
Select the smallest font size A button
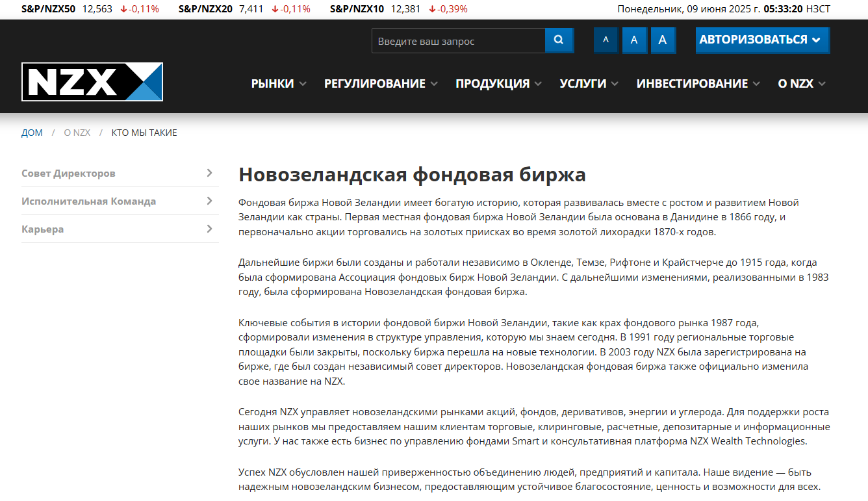click(x=606, y=40)
